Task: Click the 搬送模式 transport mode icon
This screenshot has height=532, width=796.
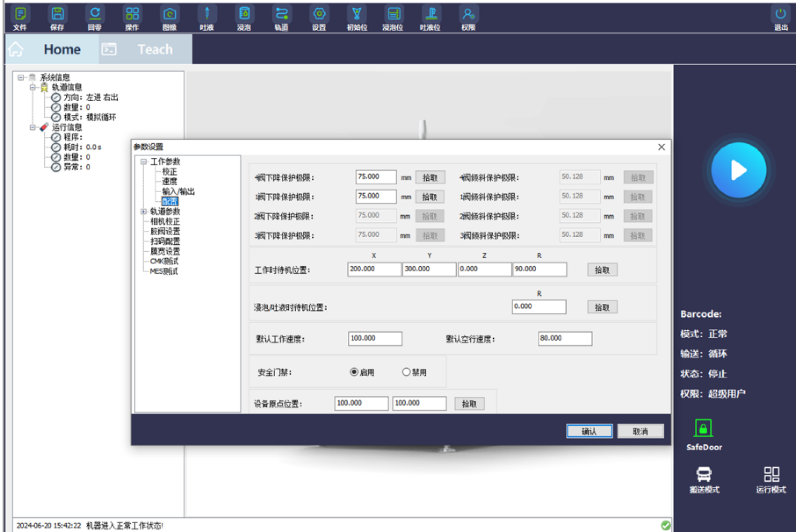Action: coord(704,474)
